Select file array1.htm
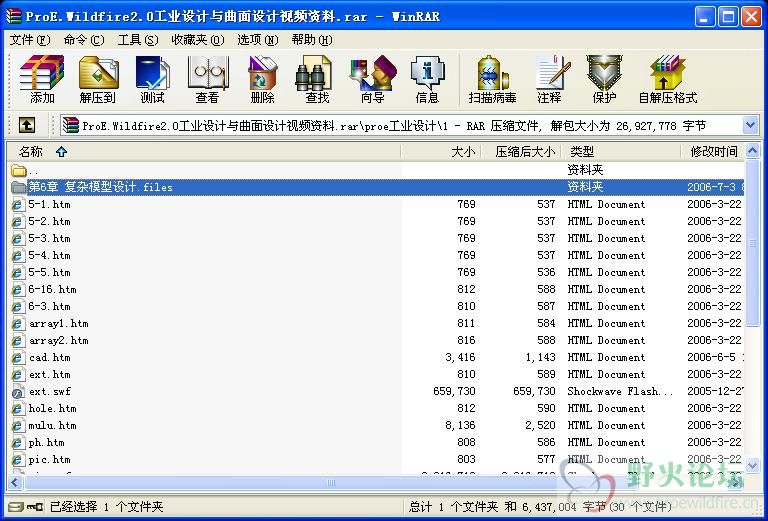The width and height of the screenshot is (768, 521). click(58, 323)
